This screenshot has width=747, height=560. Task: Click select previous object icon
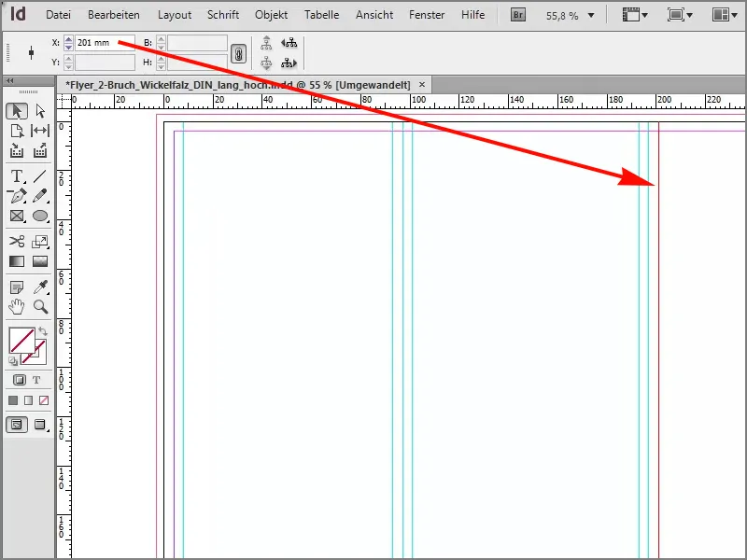[289, 43]
